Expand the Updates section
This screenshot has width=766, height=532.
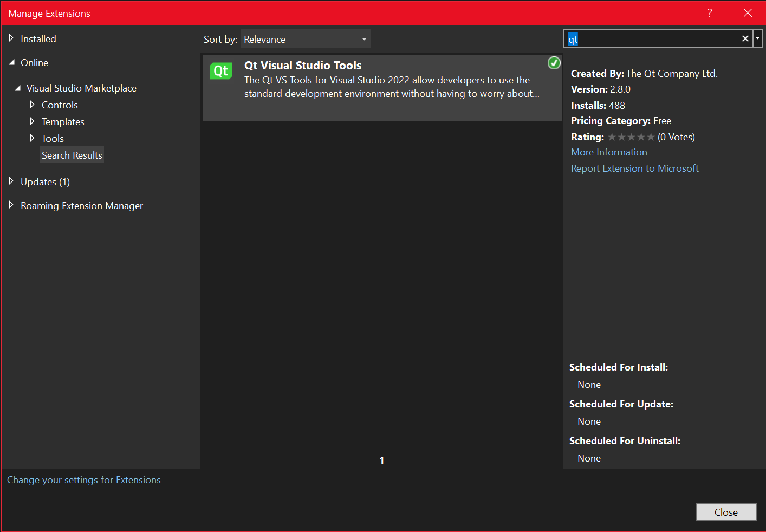[11, 181]
